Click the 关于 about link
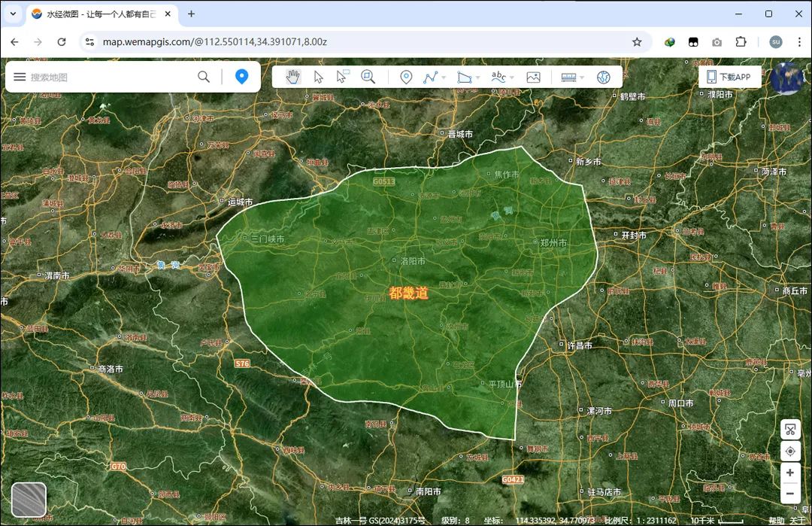Viewport: 812px width, 526px height. tap(798, 520)
